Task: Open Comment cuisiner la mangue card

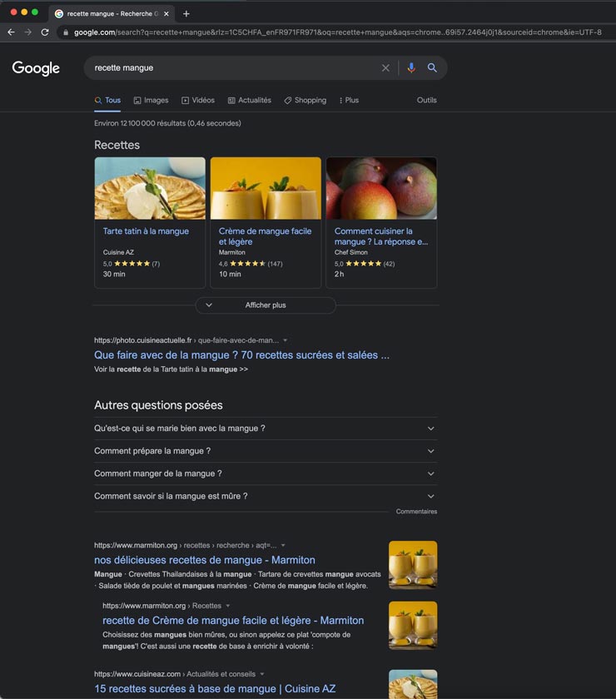Action: point(381,236)
